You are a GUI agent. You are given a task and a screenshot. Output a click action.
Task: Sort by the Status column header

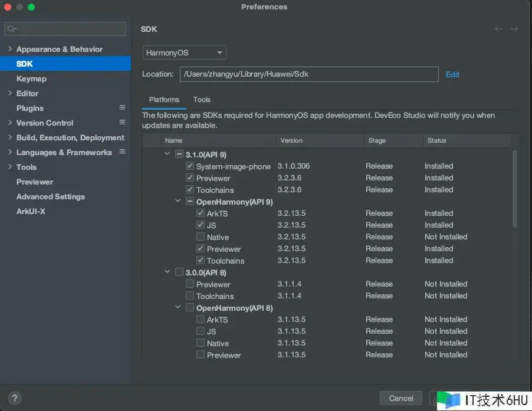coord(467,140)
